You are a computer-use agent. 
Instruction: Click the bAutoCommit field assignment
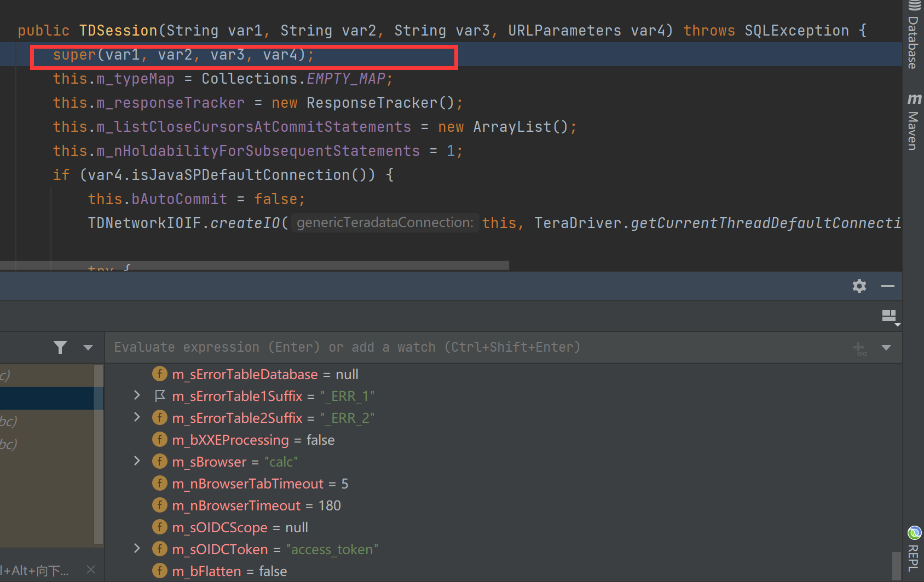(x=180, y=199)
